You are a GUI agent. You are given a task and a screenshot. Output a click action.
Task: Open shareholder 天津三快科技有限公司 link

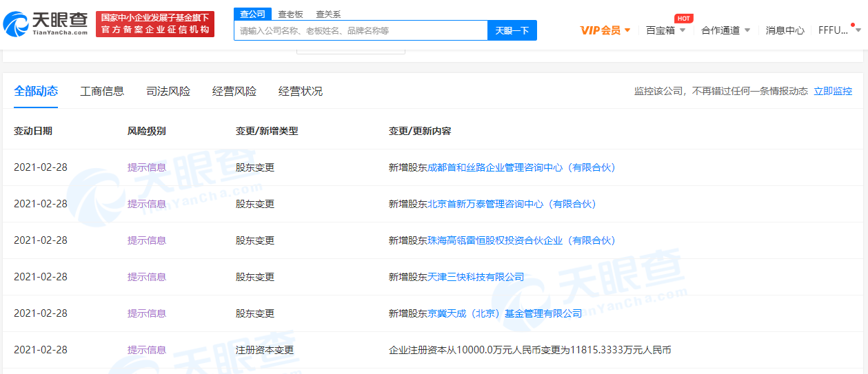476,277
